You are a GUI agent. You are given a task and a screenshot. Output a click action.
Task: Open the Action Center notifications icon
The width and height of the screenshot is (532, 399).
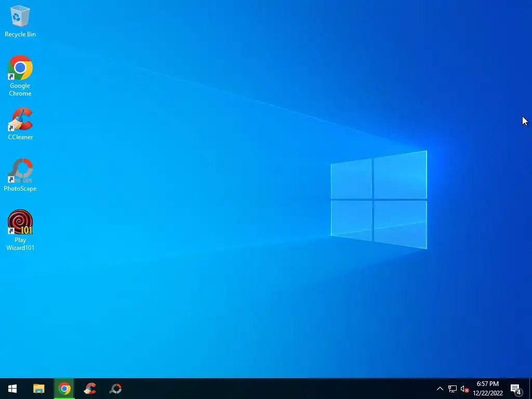pyautogui.click(x=516, y=389)
